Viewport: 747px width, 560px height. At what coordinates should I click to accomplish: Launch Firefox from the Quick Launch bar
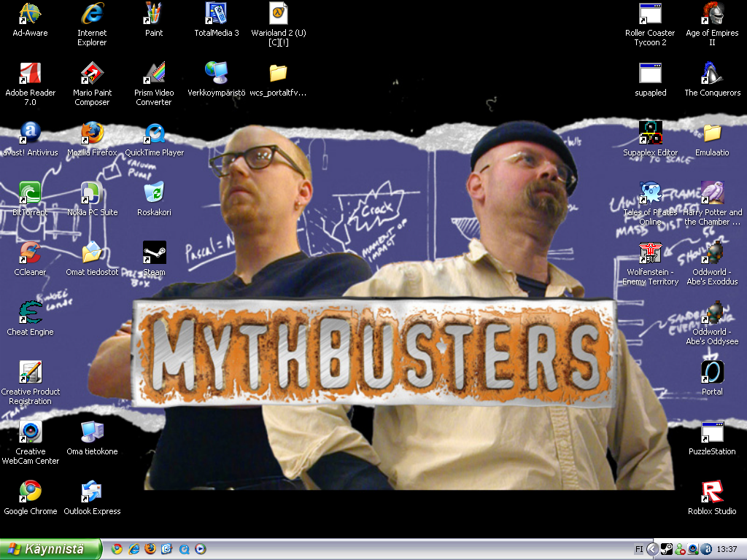coord(150,549)
